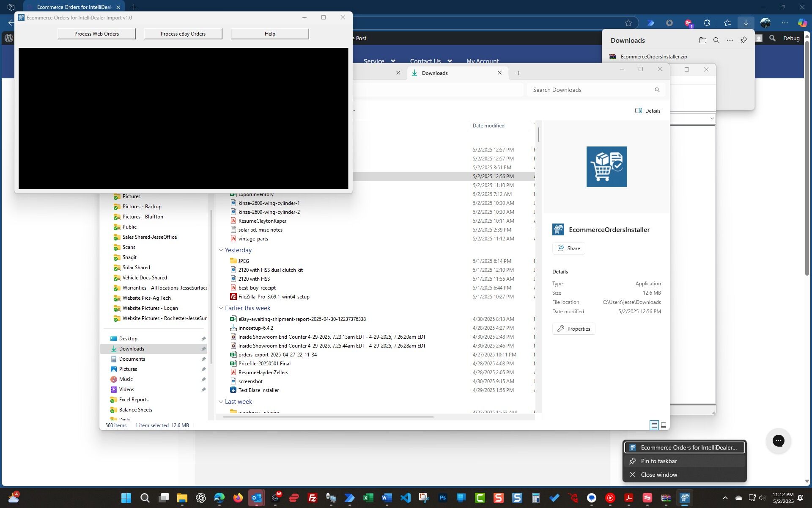Viewport: 812px width, 508px height.
Task: Collapse the Yesterday file group
Action: (221, 250)
